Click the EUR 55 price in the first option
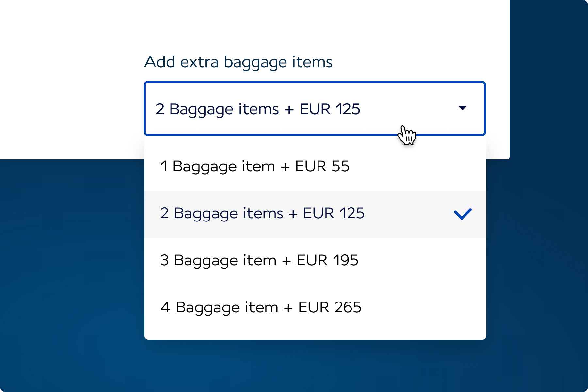588x392 pixels. (322, 166)
